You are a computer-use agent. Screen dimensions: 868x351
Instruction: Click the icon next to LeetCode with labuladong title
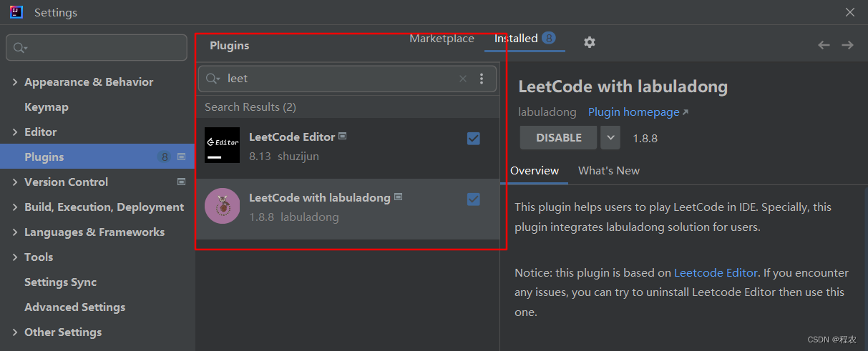coord(398,197)
